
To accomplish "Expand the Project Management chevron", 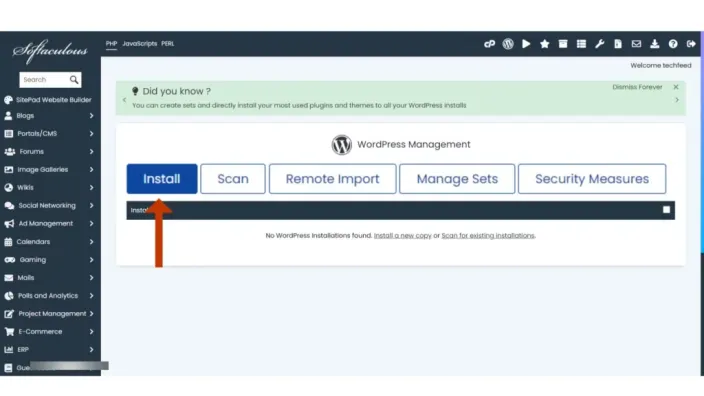I will (x=91, y=314).
